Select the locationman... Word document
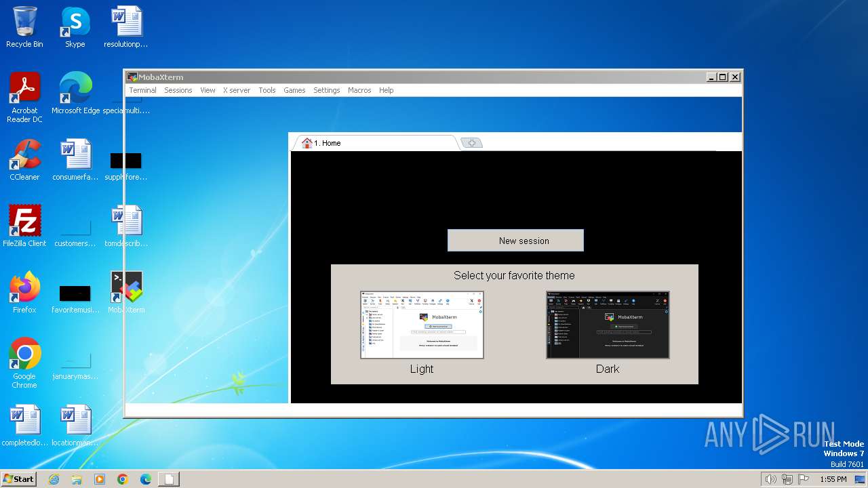The image size is (868, 488). 75,426
